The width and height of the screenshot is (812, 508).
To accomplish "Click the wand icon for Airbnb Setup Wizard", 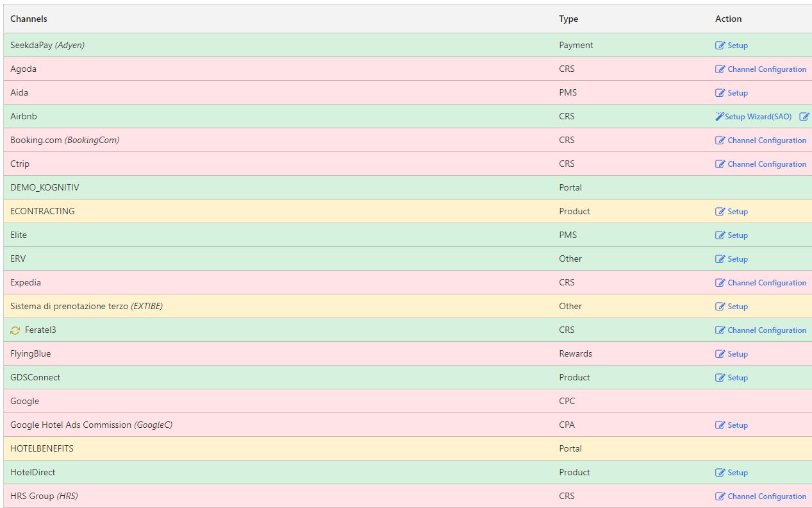I will 720,117.
